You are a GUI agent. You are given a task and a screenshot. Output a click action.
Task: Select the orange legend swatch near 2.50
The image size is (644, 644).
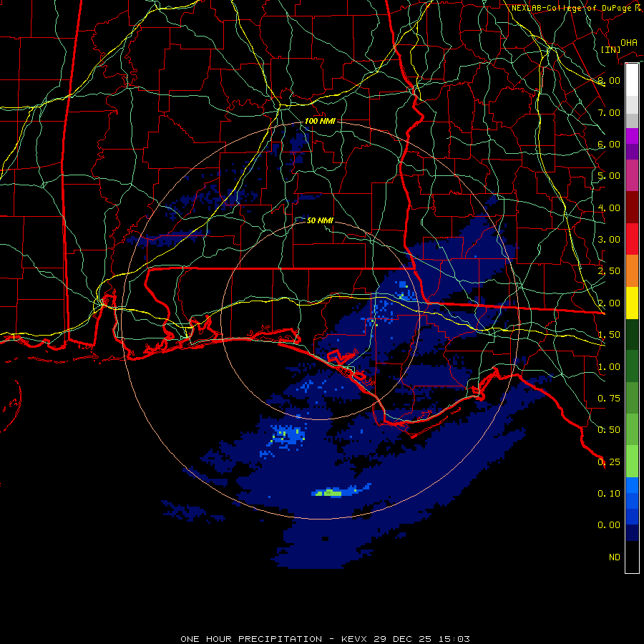[632, 271]
